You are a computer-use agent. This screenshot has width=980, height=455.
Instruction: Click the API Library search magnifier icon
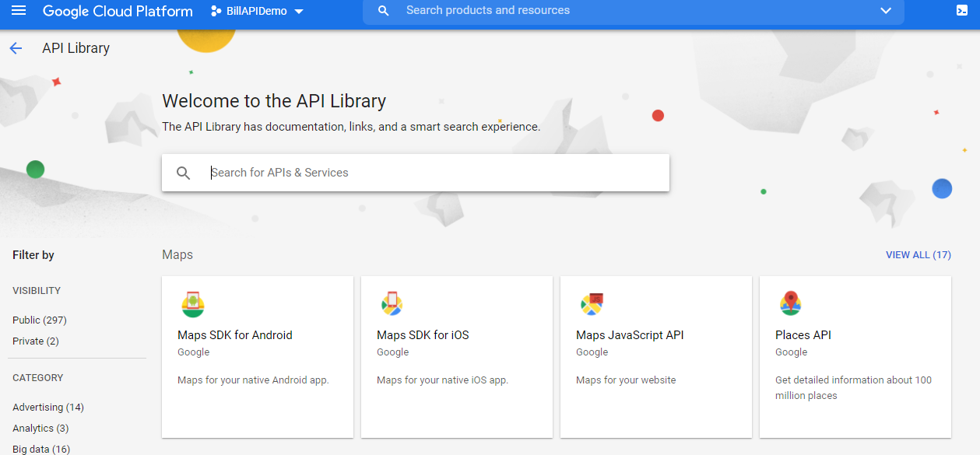point(184,173)
